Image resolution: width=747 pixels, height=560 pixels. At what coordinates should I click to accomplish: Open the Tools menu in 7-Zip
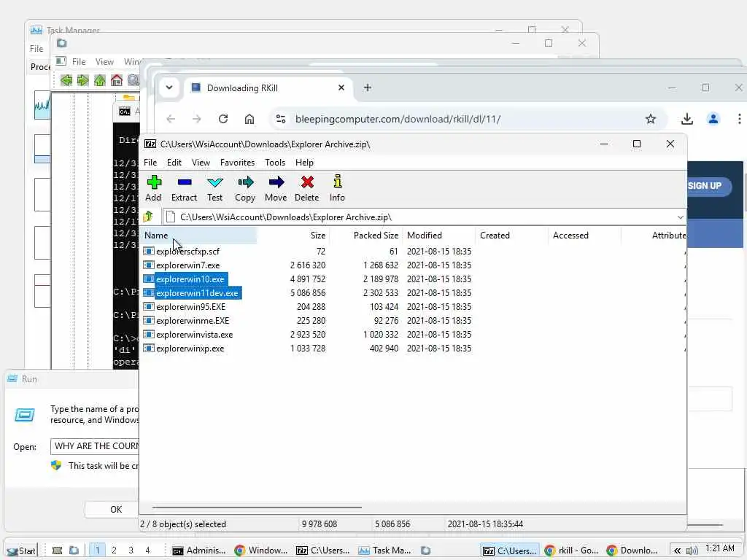coord(275,163)
